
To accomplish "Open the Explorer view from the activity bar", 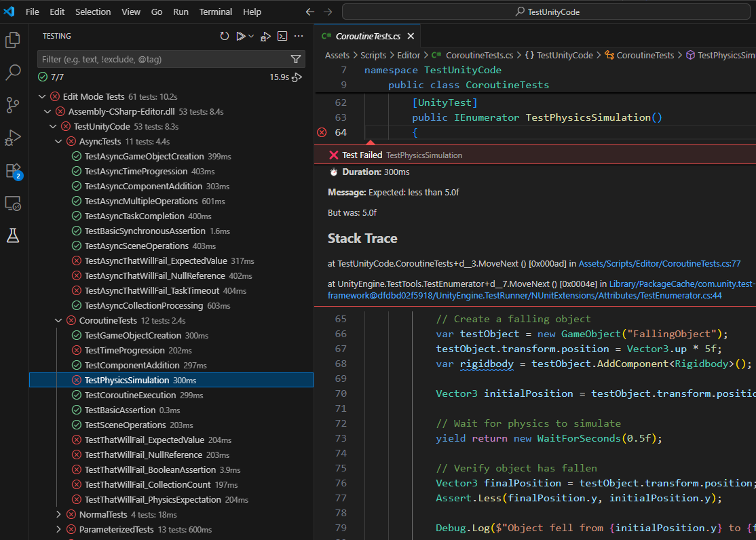I will pyautogui.click(x=13, y=40).
